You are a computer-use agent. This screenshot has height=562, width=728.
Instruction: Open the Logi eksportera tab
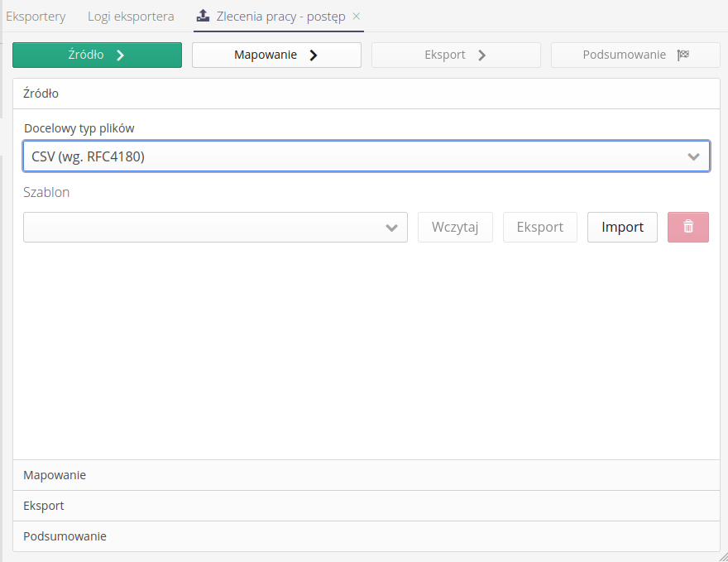(131, 17)
